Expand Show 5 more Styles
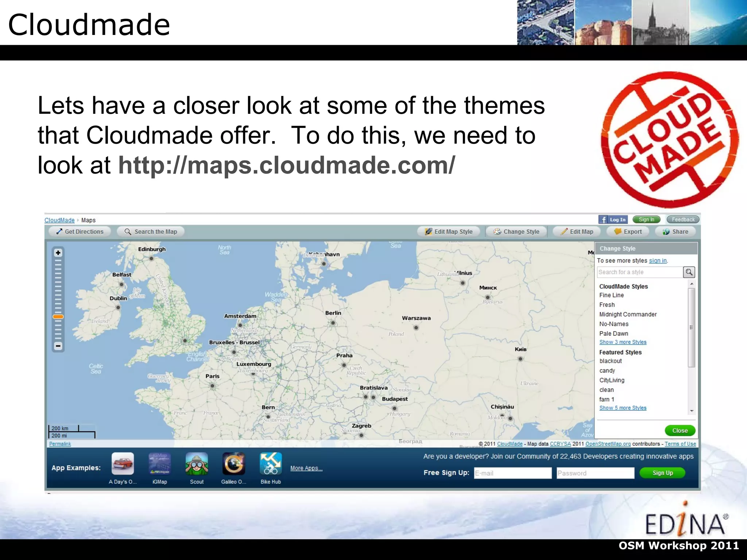747x560 pixels. [x=623, y=408]
